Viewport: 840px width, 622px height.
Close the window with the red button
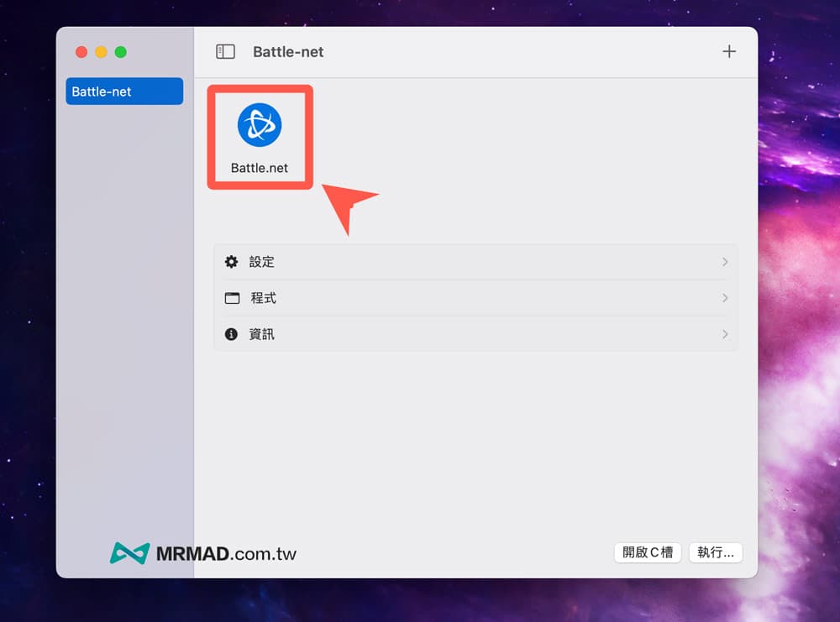point(81,52)
